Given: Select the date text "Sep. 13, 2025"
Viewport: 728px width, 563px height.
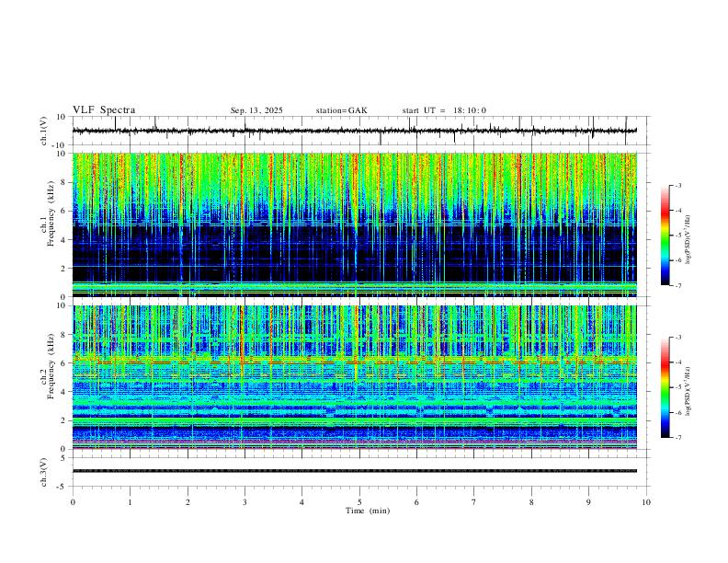Looking at the screenshot, I should (256, 110).
